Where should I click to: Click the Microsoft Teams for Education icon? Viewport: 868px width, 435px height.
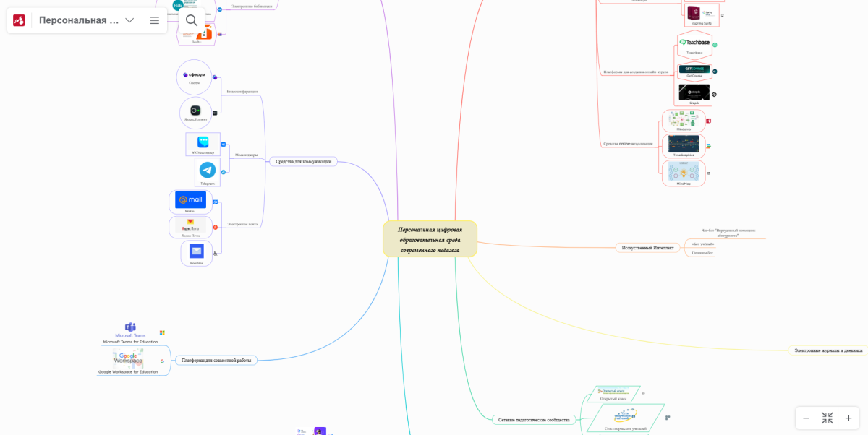129,327
